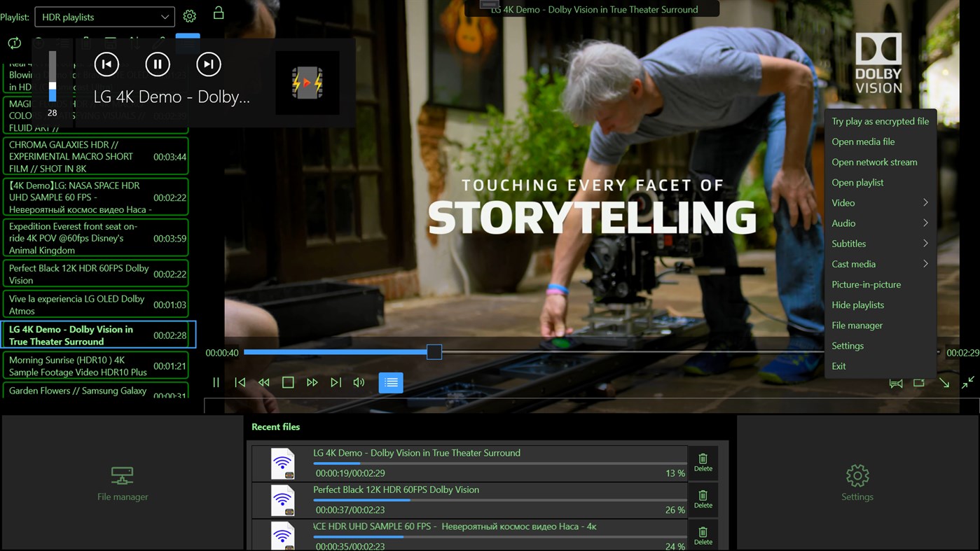980x551 pixels.
Task: Open the sort order icon in playlist toolbar
Action: [134, 42]
